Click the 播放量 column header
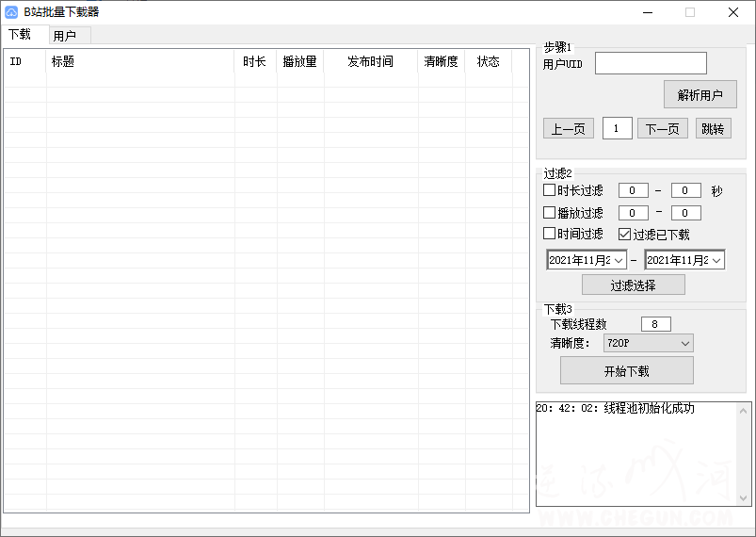This screenshot has height=537, width=756. pos(300,61)
